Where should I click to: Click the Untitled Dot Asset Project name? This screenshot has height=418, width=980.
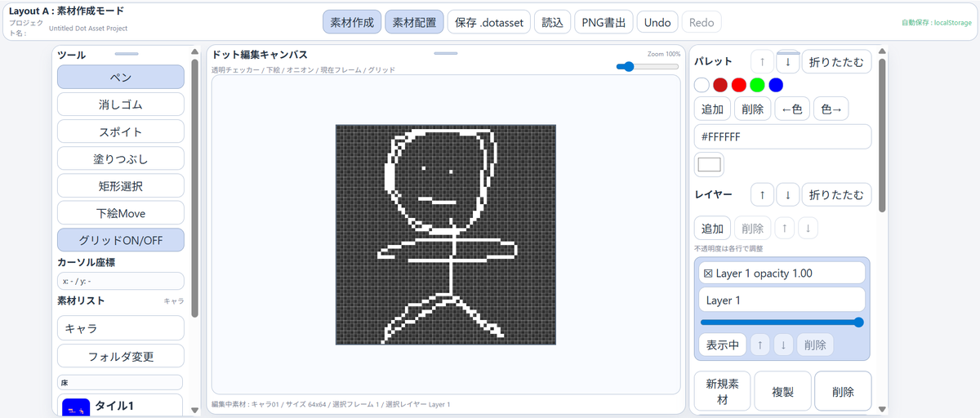88,28
